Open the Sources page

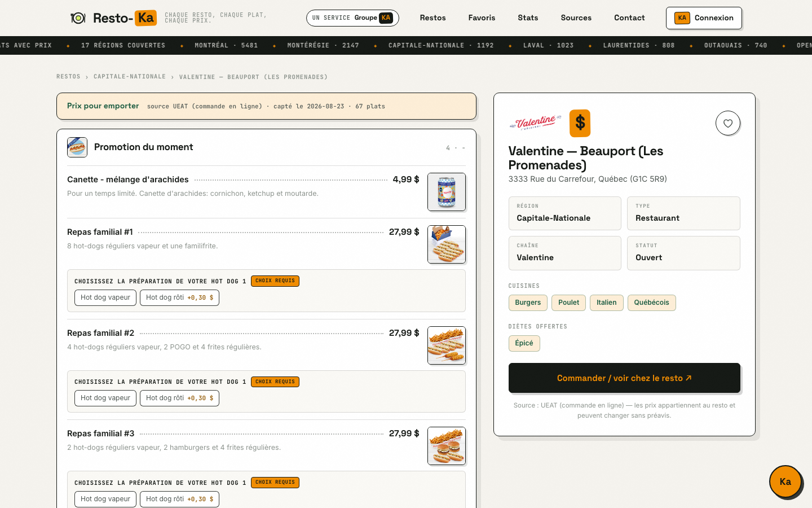[x=576, y=18]
